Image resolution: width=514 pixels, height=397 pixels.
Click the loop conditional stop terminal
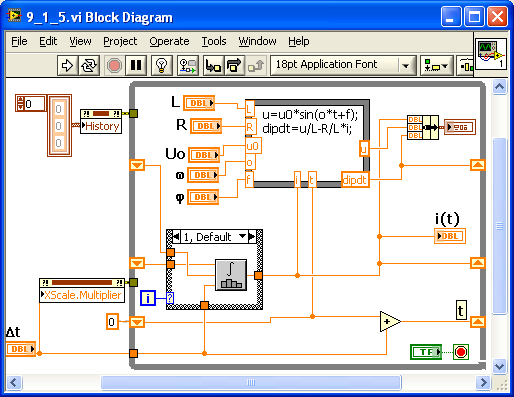[x=461, y=352]
